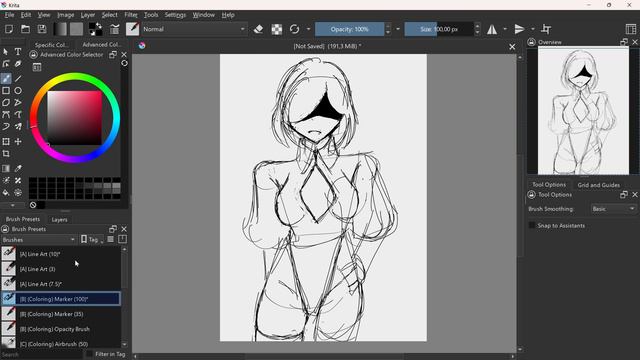Select the Enclose and Fill tool
Screen dimensions: 640x360
pyautogui.click(x=18, y=192)
